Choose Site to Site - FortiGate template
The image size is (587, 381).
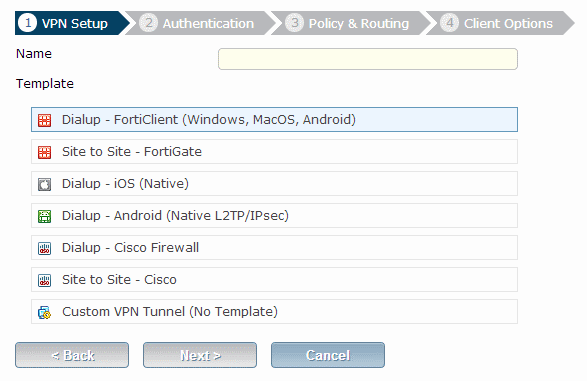(274, 152)
